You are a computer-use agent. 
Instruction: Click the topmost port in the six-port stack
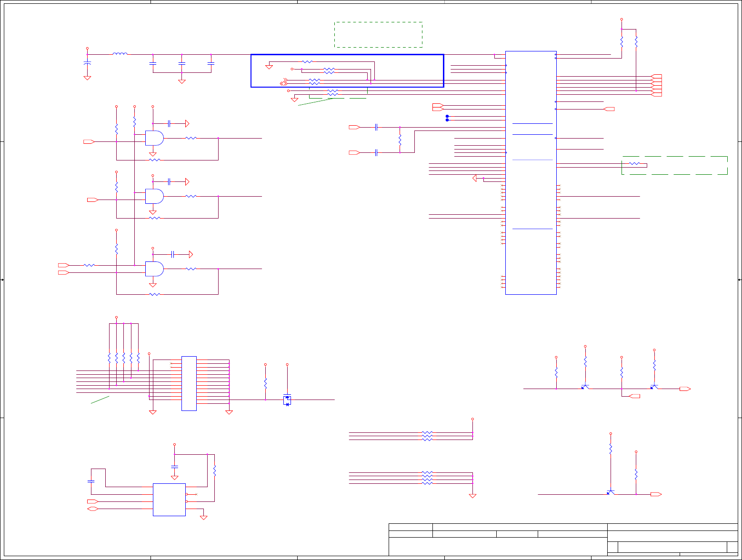(x=656, y=76)
